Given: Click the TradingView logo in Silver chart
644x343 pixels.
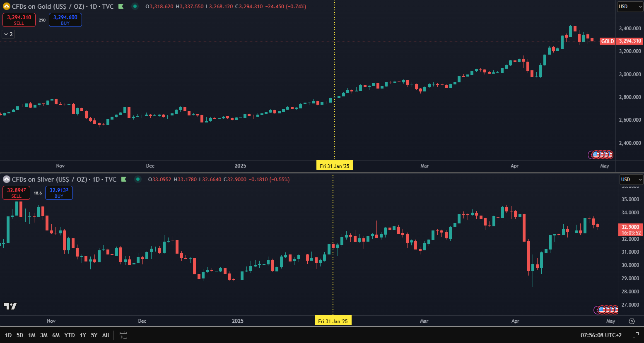Looking at the screenshot, I should (10, 306).
